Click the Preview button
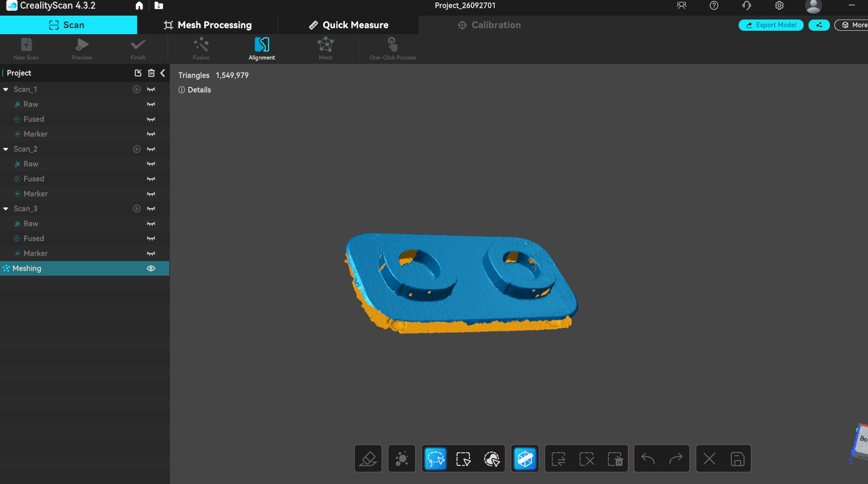This screenshot has width=868, height=484. (x=82, y=49)
